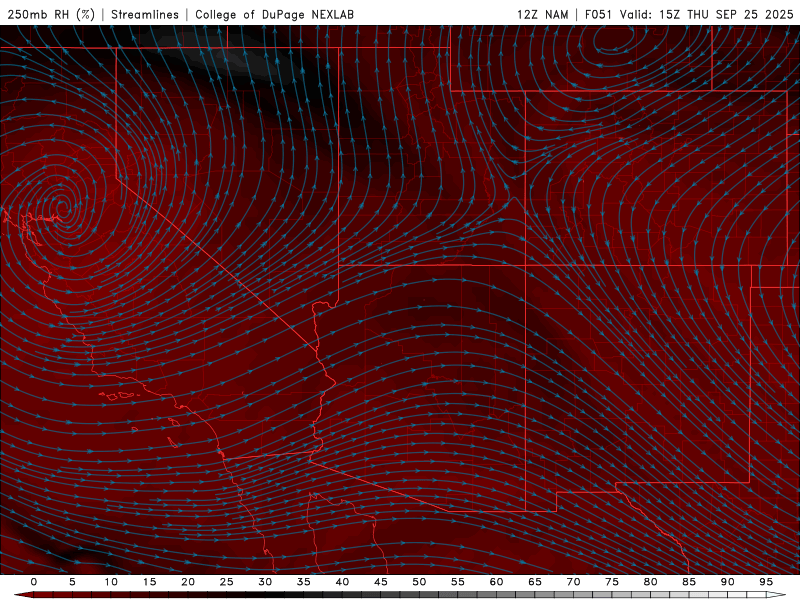This screenshot has width=800, height=600.
Task: Click the "12Z NAM" model run label
Action: (x=543, y=14)
